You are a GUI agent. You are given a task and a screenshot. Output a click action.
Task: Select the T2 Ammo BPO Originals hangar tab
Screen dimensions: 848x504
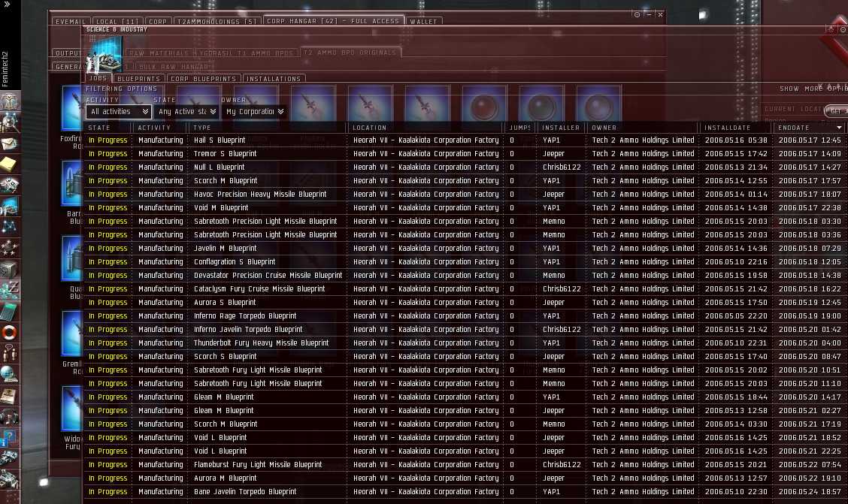[350, 53]
